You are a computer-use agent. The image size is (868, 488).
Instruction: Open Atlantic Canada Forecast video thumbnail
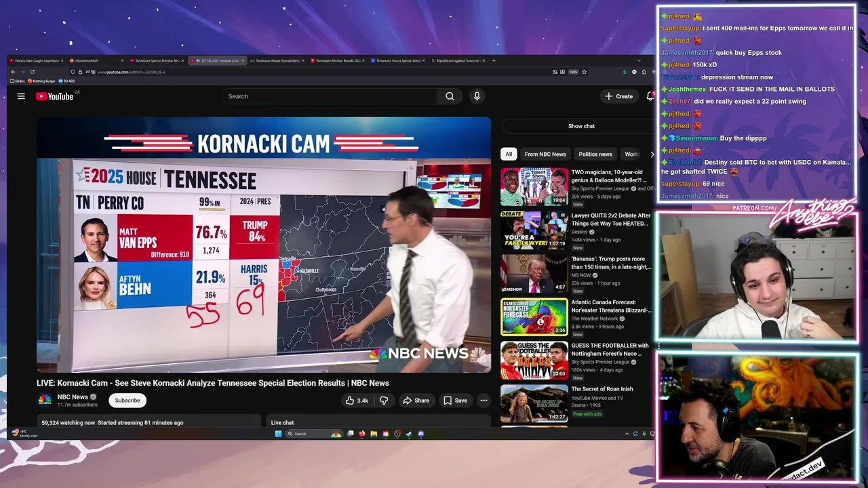[534, 317]
